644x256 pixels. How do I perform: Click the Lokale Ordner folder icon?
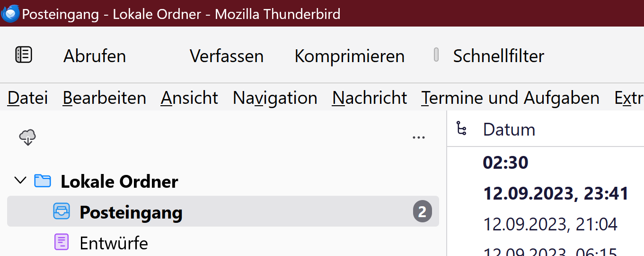pyautogui.click(x=43, y=181)
